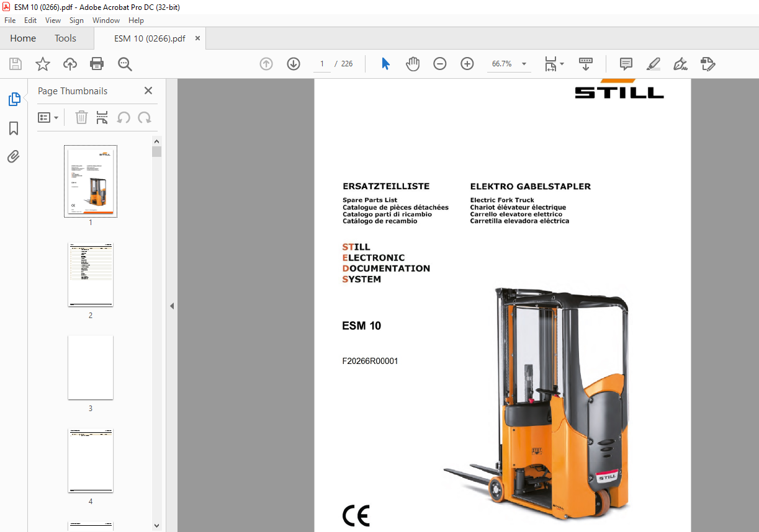759x532 pixels.
Task: Click the Spare Parts List text
Action: (x=370, y=200)
